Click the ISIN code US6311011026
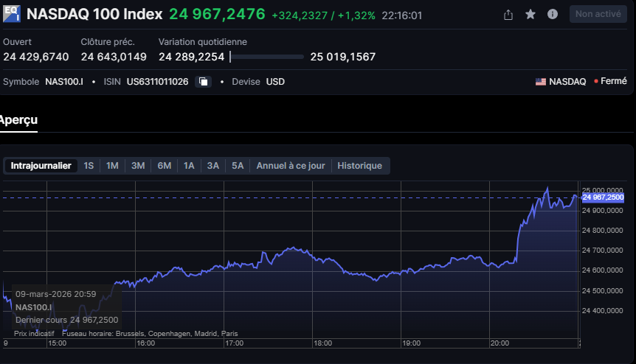Viewport: 636px width, 364px height. click(157, 82)
